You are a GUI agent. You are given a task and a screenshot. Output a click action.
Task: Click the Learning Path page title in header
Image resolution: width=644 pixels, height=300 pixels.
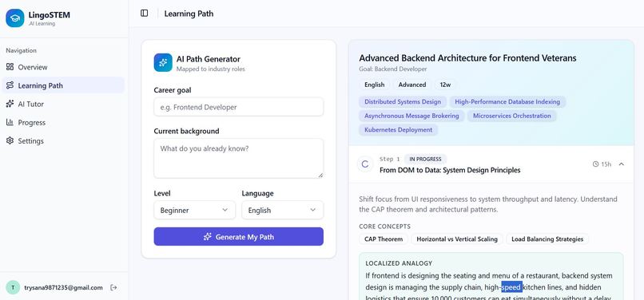(x=189, y=14)
